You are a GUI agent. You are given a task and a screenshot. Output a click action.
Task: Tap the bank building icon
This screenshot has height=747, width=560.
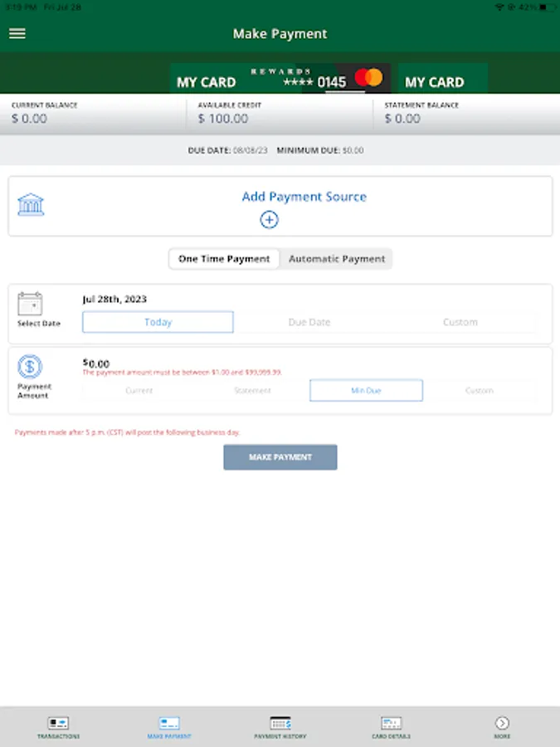[31, 204]
